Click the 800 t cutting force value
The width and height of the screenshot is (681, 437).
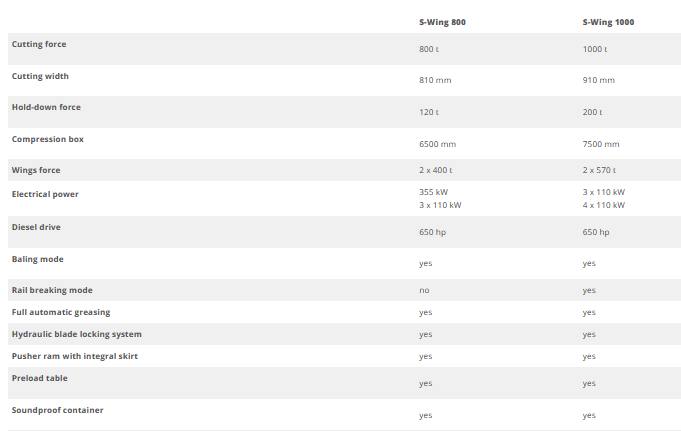(x=429, y=49)
